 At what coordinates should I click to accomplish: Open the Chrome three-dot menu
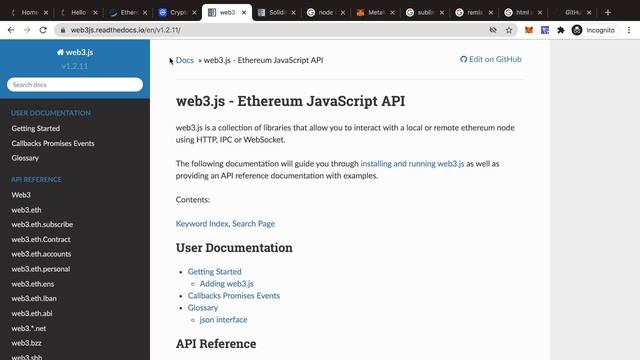point(629,30)
